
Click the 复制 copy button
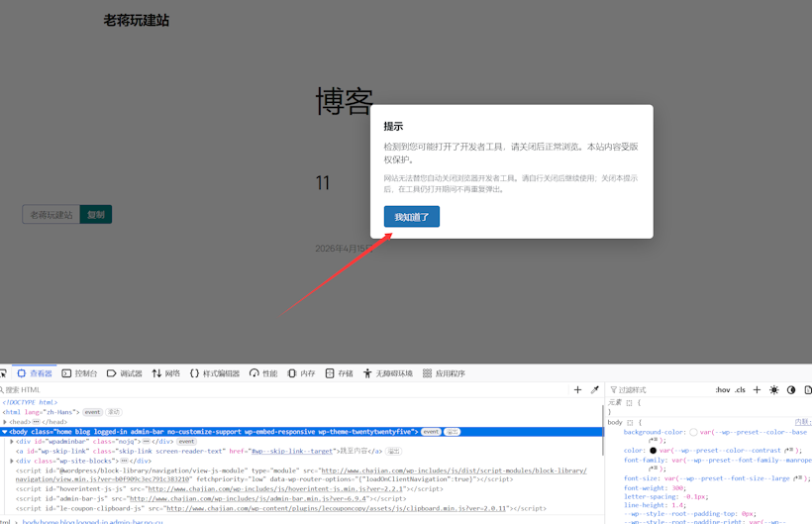click(96, 215)
